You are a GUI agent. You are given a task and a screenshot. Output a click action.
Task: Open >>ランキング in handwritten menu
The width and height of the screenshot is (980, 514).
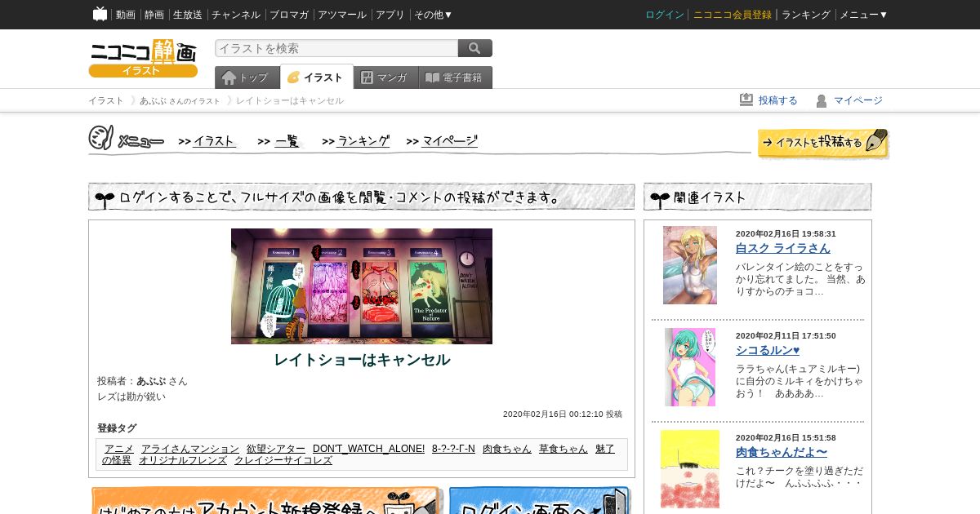click(356, 141)
